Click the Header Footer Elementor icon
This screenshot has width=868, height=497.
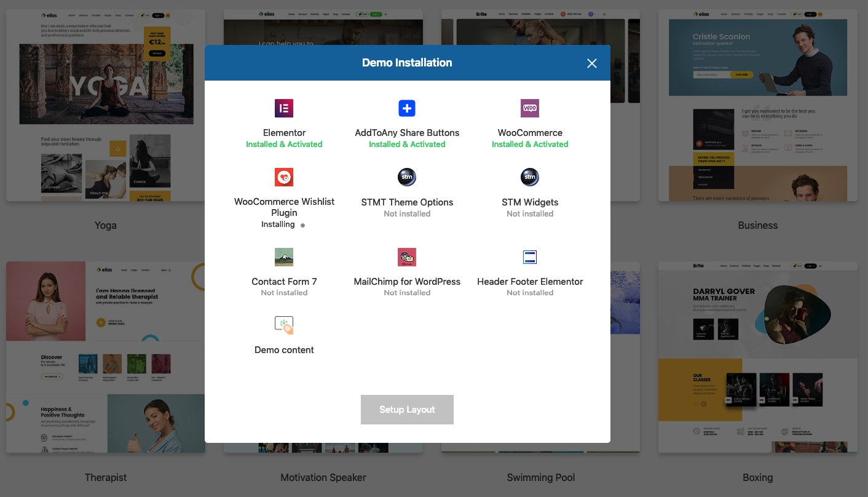[x=530, y=257]
